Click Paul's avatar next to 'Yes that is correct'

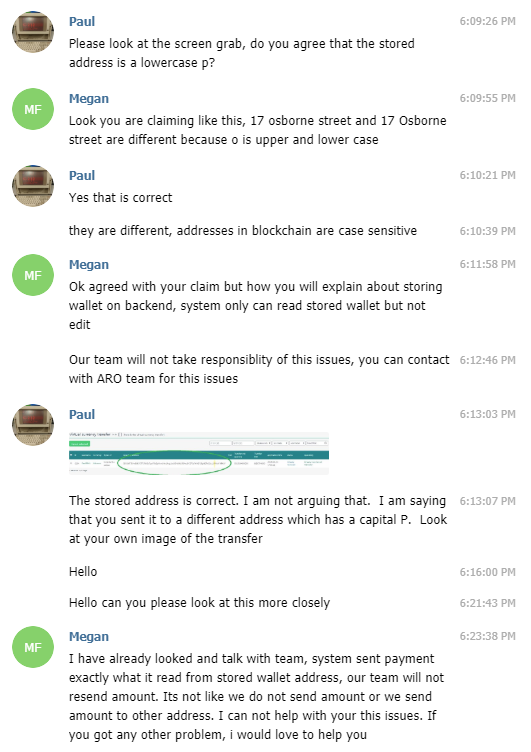pyautogui.click(x=33, y=186)
